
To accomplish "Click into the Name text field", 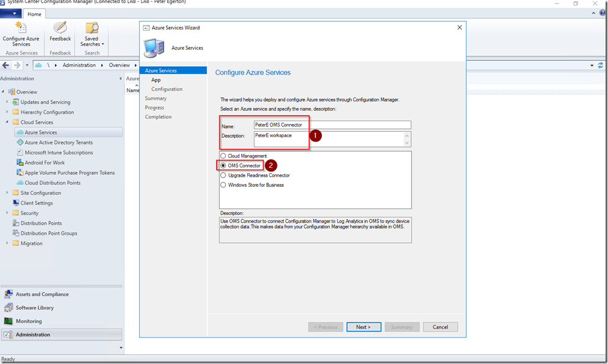I will [331, 125].
